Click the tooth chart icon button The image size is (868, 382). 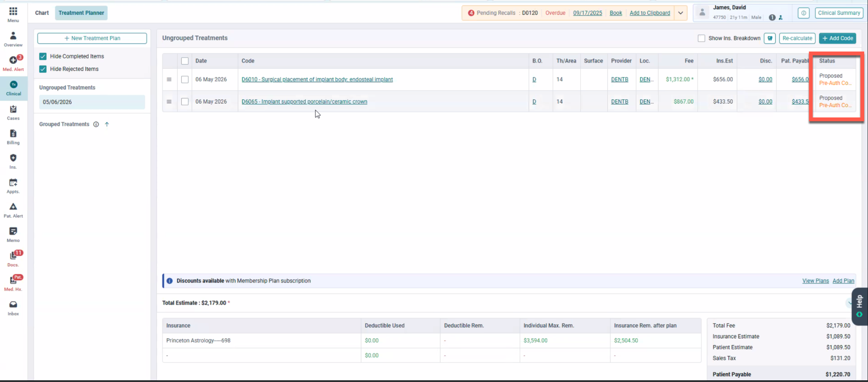pos(770,38)
